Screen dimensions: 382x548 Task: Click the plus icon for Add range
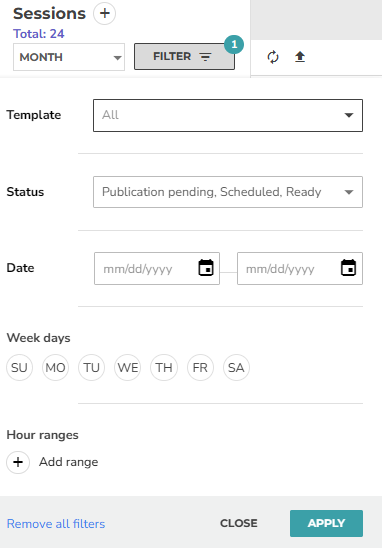click(x=18, y=462)
